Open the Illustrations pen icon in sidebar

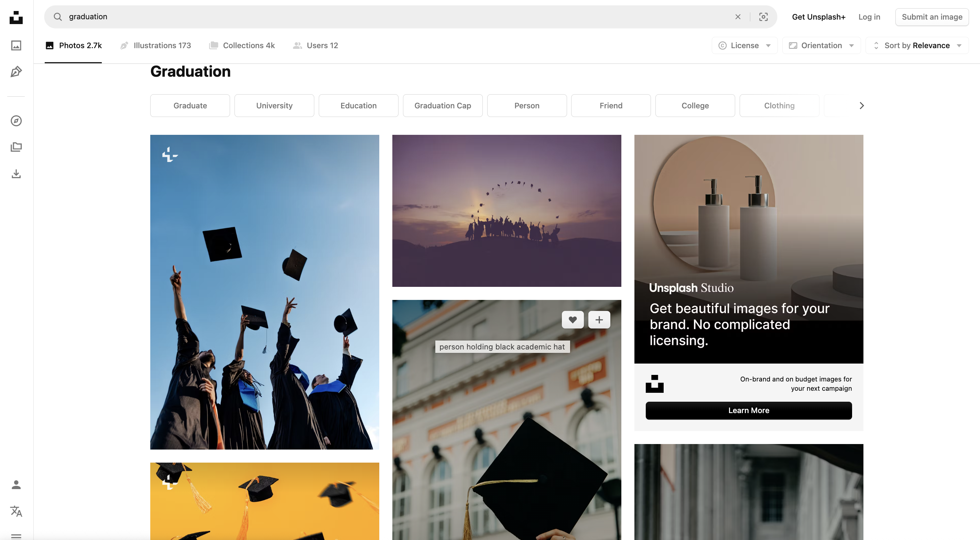[16, 72]
